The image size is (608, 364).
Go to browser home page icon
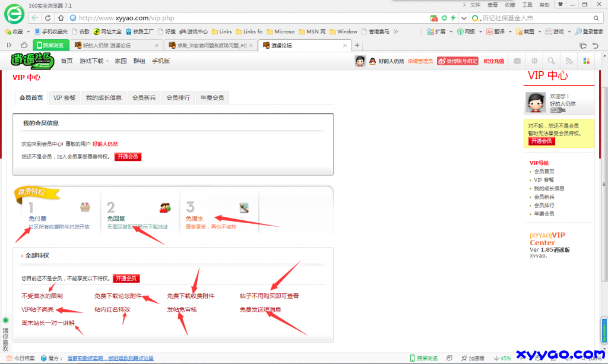pos(61,18)
